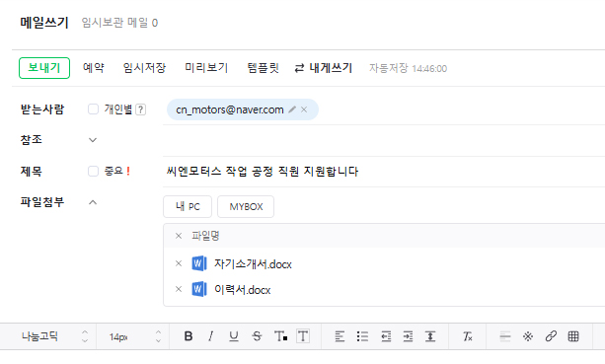This screenshot has width=605, height=364.
Task: Select the 이력서.docx file name
Action: click(243, 290)
